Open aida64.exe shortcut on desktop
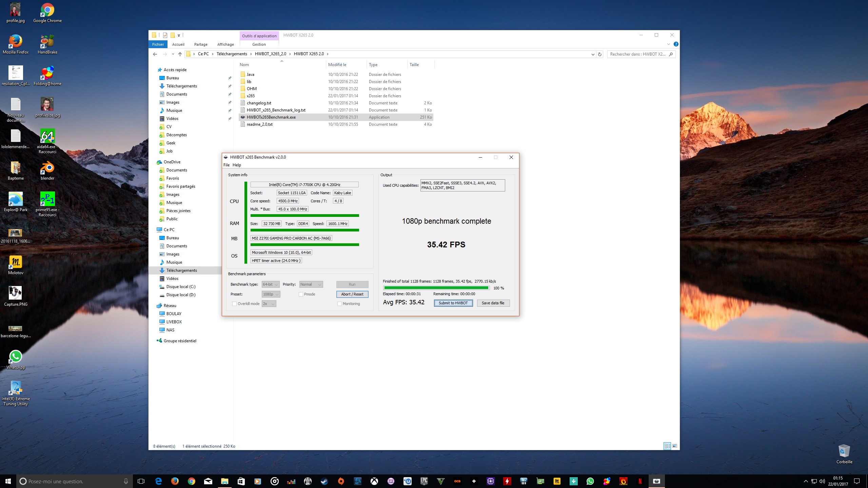Viewport: 868px width, 488px height. (47, 141)
